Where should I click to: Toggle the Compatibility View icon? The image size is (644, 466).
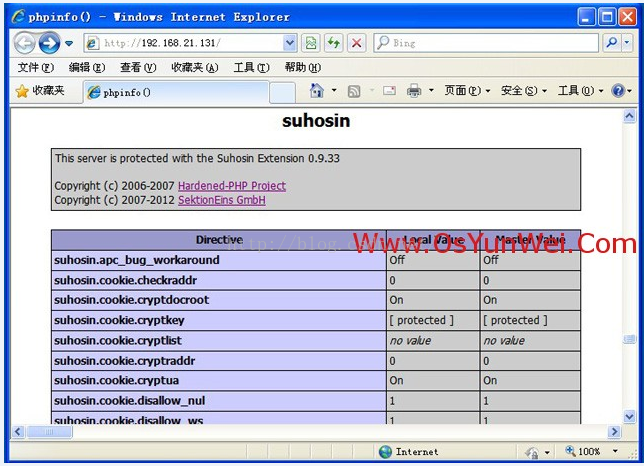(x=311, y=43)
